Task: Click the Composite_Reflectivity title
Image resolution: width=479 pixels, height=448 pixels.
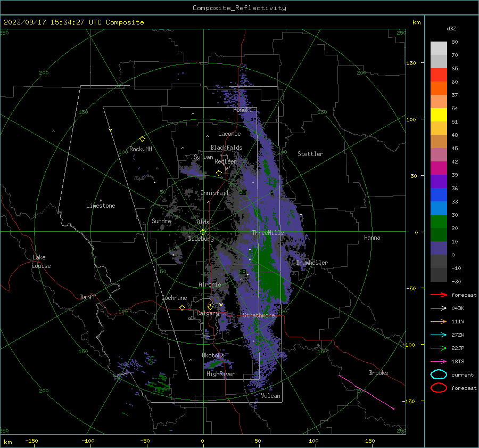Action: pyautogui.click(x=240, y=8)
